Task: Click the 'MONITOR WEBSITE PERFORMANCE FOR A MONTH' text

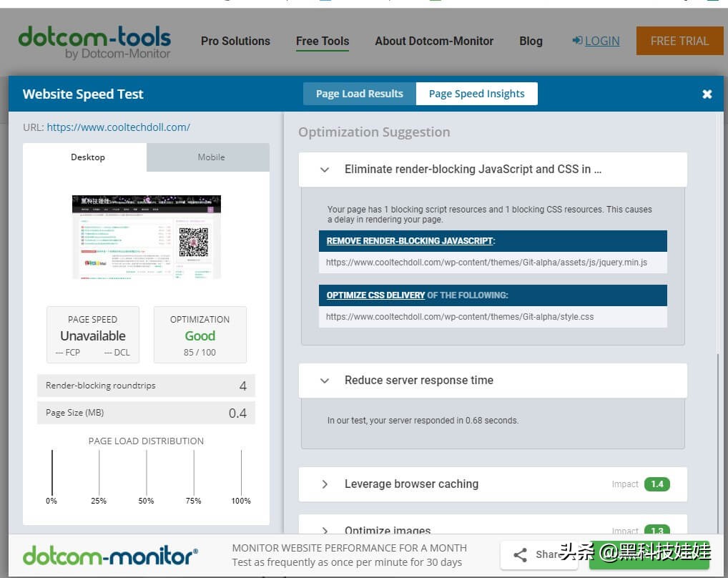Action: coord(349,548)
